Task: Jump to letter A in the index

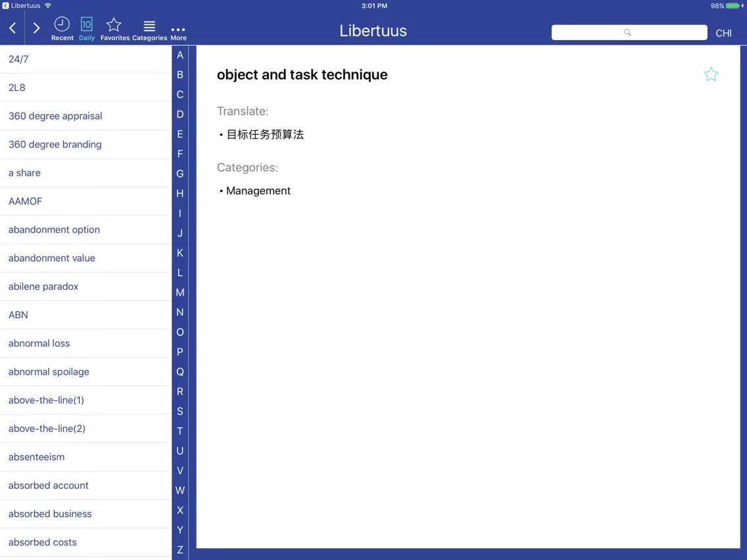Action: 180,55
